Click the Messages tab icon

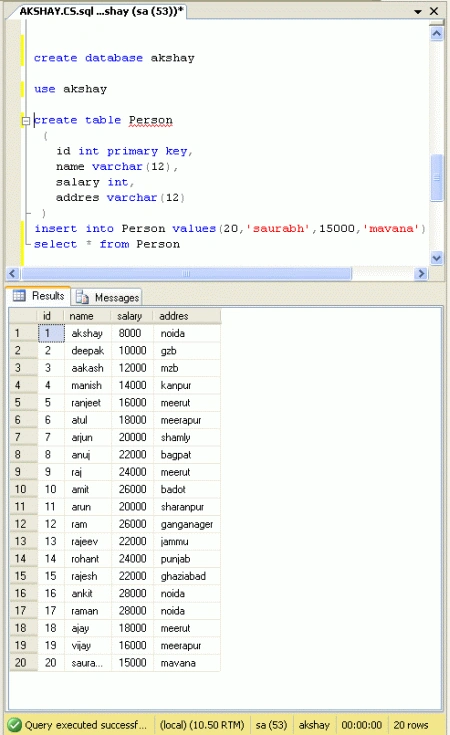click(x=82, y=297)
